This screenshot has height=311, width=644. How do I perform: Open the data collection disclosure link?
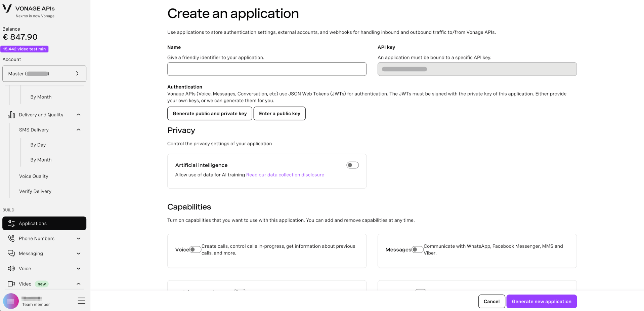coord(285,175)
